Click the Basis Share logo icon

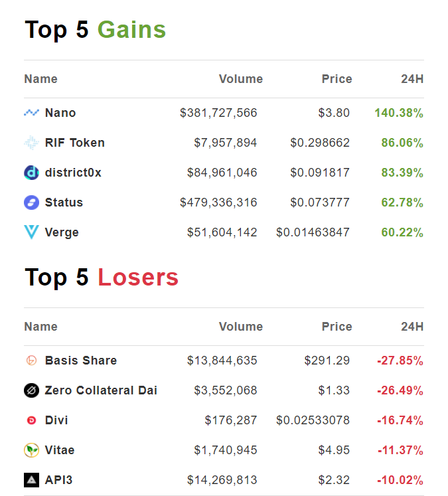tap(31, 361)
